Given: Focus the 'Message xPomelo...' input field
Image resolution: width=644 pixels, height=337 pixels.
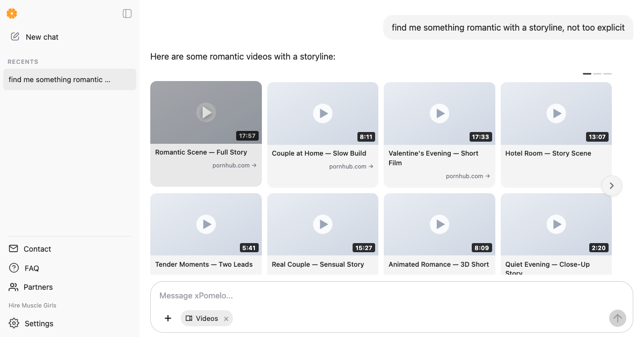Looking at the screenshot, I should coord(392,296).
